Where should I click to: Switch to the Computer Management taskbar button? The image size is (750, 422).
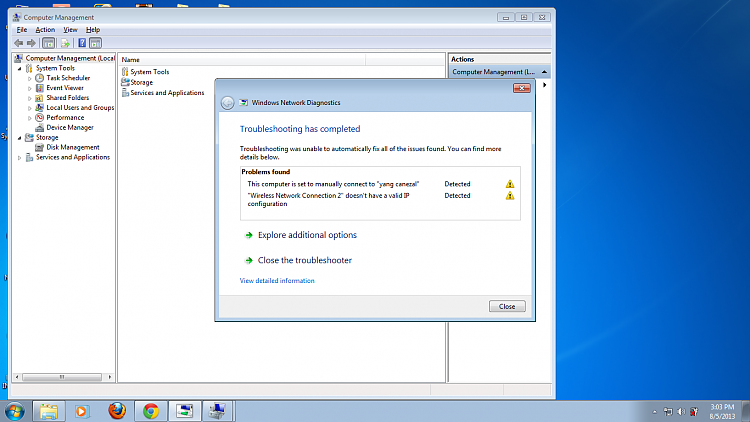tap(218, 411)
